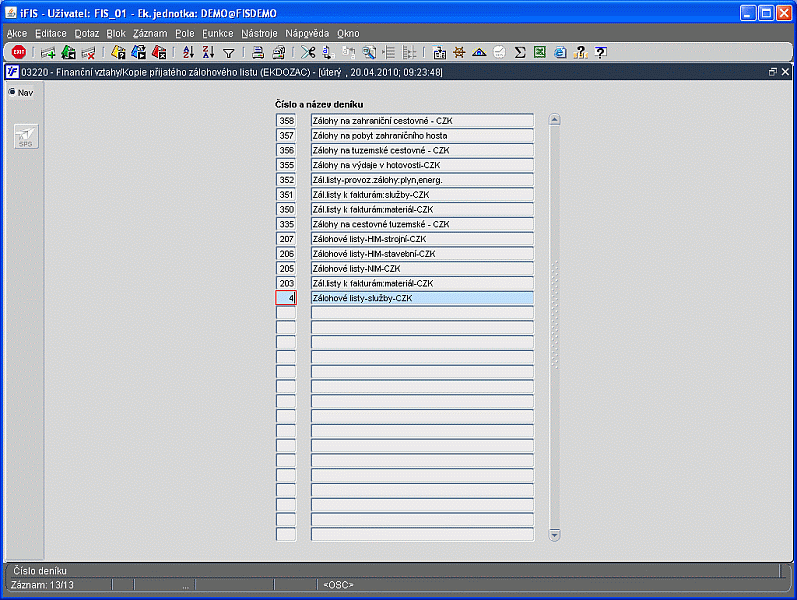797x600 pixels.
Task: Click the enter query icon with question mark
Action: click(118, 52)
